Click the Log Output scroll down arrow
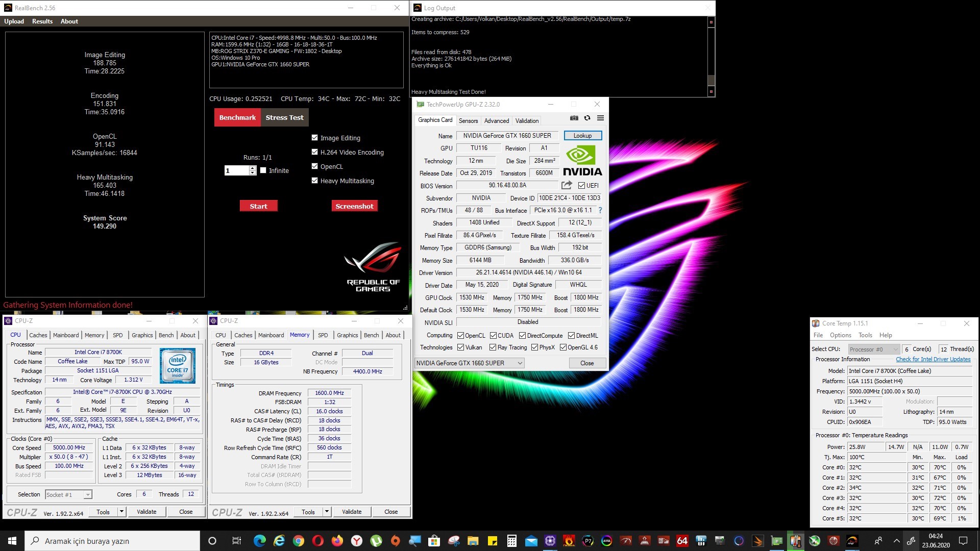 (711, 92)
